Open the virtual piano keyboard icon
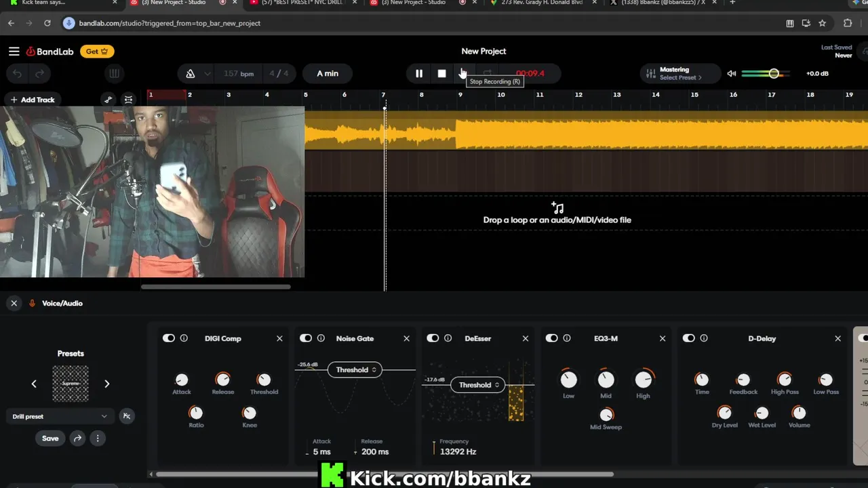The height and width of the screenshot is (488, 868). [x=114, y=73]
